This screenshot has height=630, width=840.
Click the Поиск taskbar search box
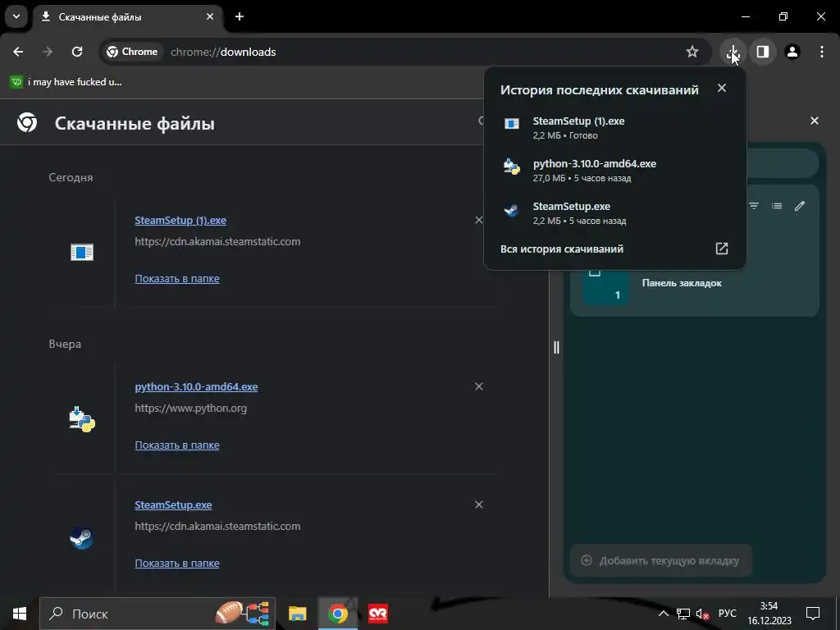[x=157, y=614]
